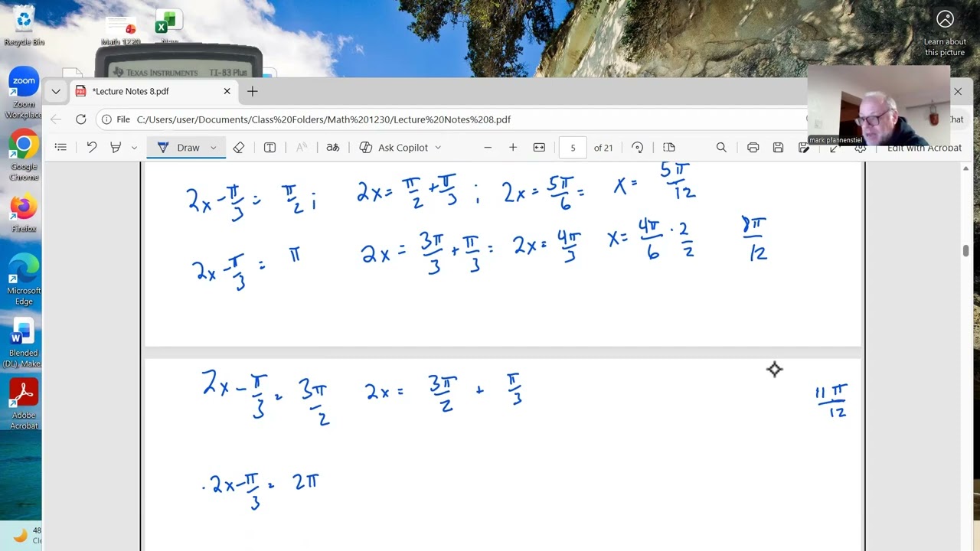
Task: Click the translate (aあ) icon
Action: click(x=333, y=148)
